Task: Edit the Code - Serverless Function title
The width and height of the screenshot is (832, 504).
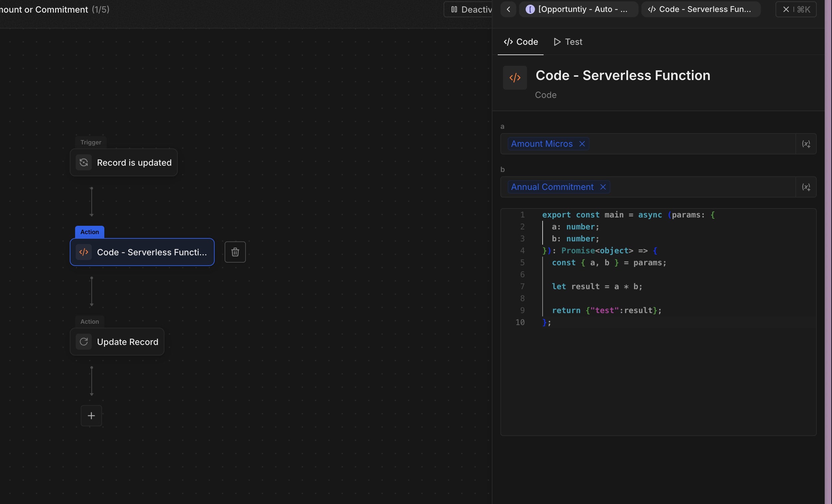Action: pyautogui.click(x=623, y=75)
